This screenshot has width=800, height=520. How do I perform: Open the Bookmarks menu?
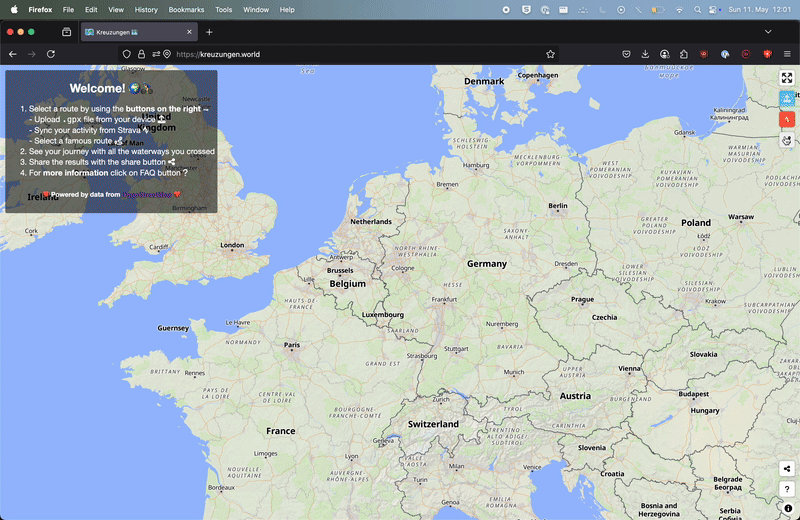click(x=186, y=10)
